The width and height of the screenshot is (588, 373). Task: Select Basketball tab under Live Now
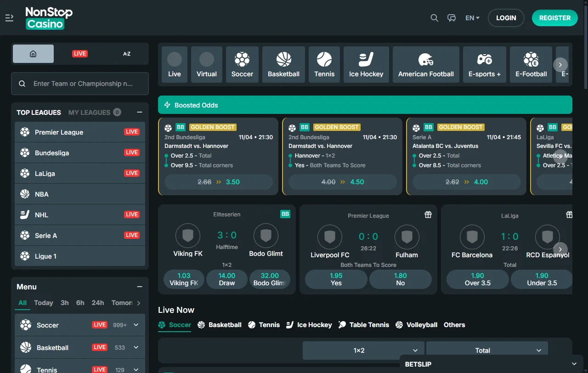click(x=220, y=325)
